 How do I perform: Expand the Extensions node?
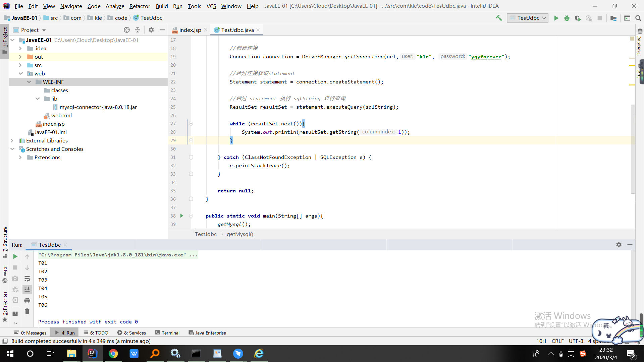pyautogui.click(x=20, y=157)
